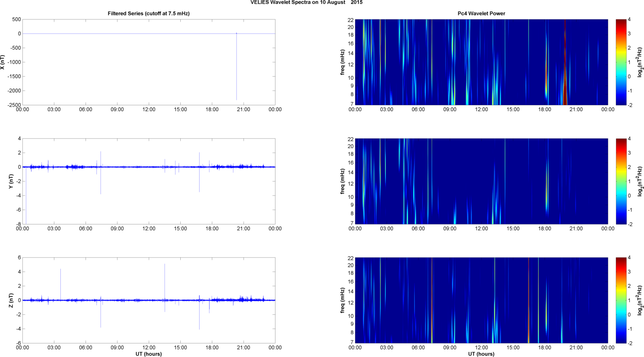This screenshot has height=357, width=644.
Task: Click the UT (hours) label under Z series
Action: click(148, 354)
